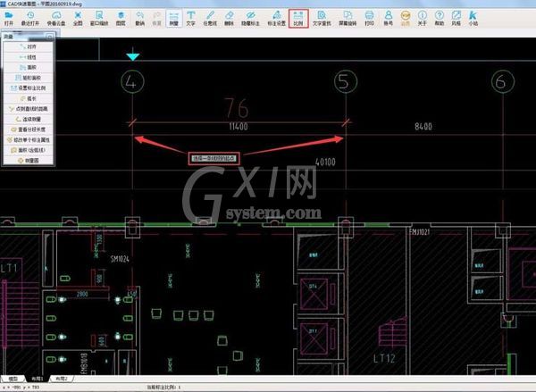This screenshot has width=536, height=392.
Task: Activate the 窗口缩放 window zoom tool
Action: pyautogui.click(x=99, y=18)
